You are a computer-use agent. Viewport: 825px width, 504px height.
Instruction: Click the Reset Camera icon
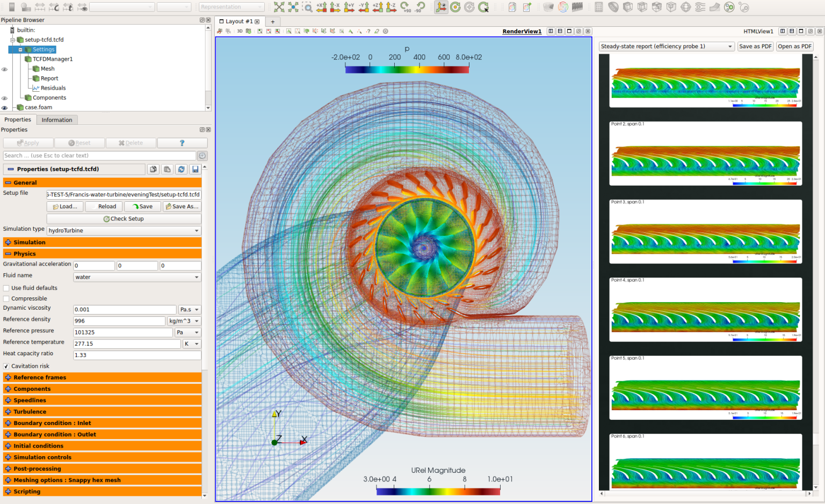click(279, 7)
